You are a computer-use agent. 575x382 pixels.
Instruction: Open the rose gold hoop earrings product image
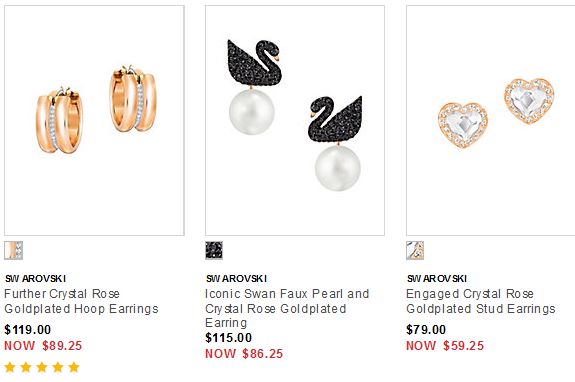94,120
